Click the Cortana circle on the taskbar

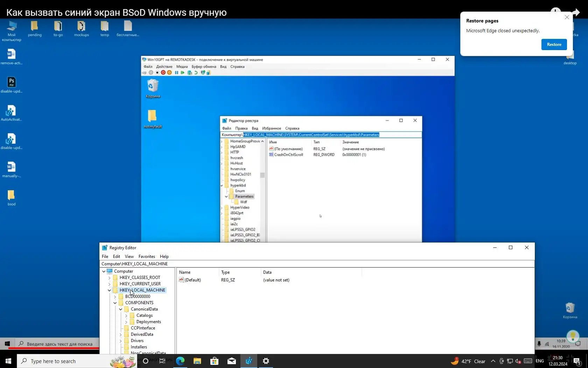[x=146, y=361]
